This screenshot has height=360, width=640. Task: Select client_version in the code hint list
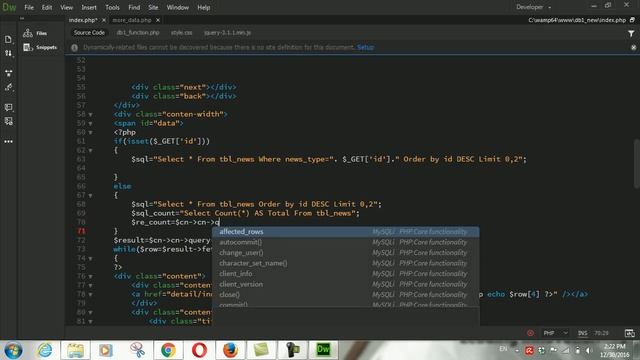346,284
